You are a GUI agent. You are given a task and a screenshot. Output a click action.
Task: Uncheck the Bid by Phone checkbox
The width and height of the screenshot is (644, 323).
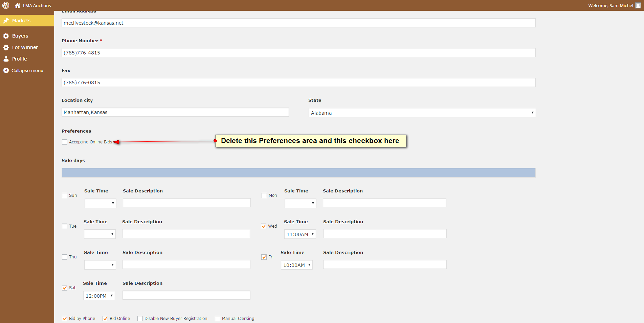click(65, 319)
